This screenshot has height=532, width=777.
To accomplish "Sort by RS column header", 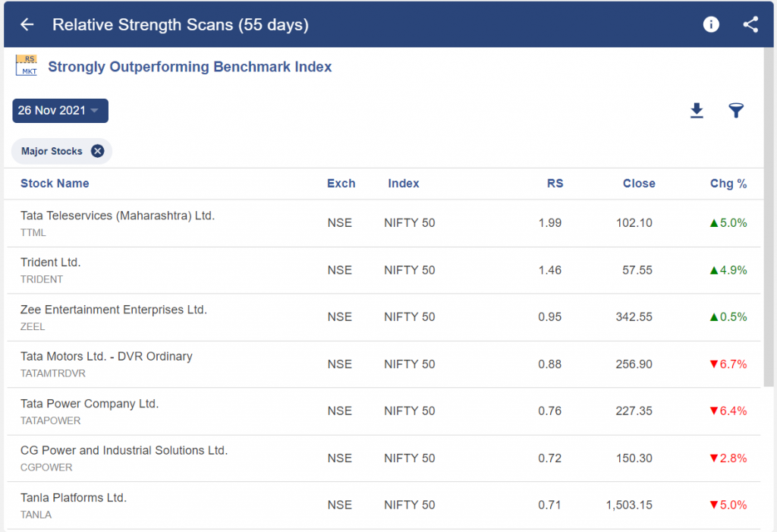I will 555,184.
